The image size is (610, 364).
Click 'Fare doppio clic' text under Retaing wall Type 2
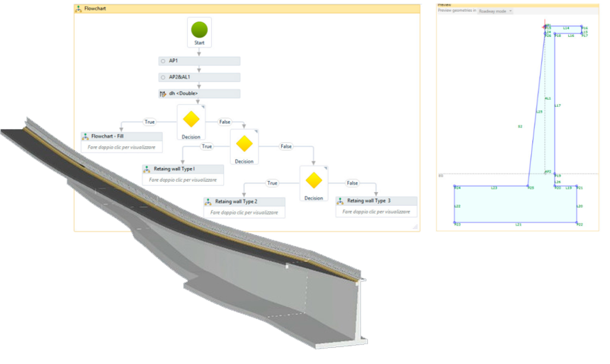tap(244, 212)
